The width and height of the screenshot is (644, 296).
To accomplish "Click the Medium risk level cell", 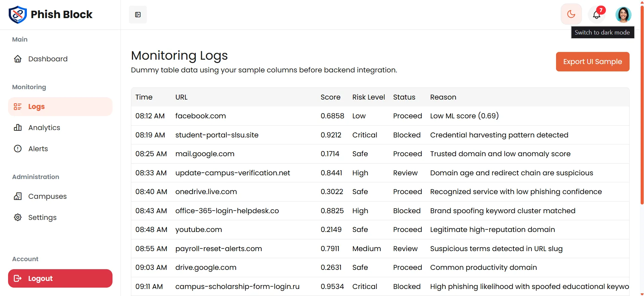I will coord(367,249).
